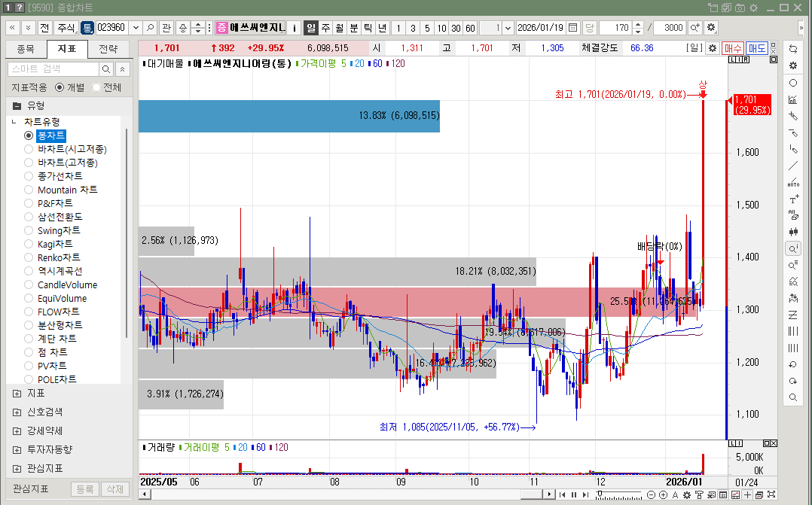Click the gear icon next to [일] label

(713, 48)
